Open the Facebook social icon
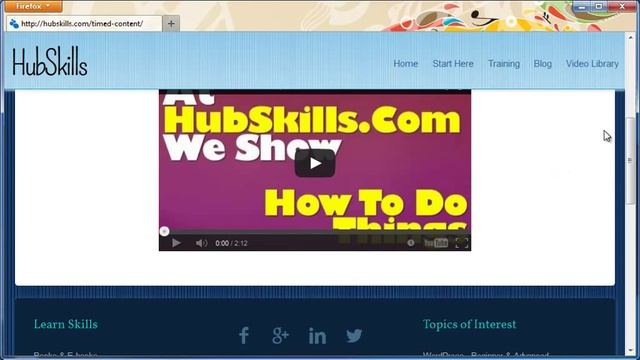 pyautogui.click(x=244, y=336)
